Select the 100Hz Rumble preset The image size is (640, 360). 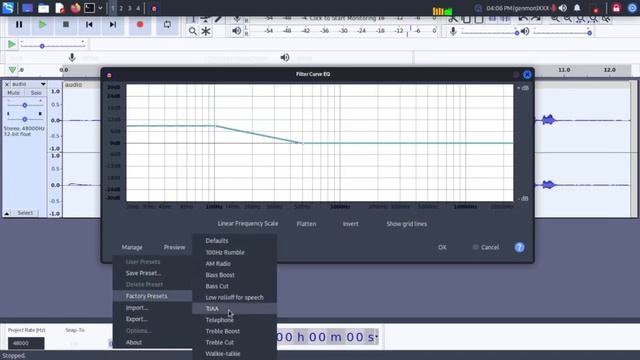pos(234,252)
